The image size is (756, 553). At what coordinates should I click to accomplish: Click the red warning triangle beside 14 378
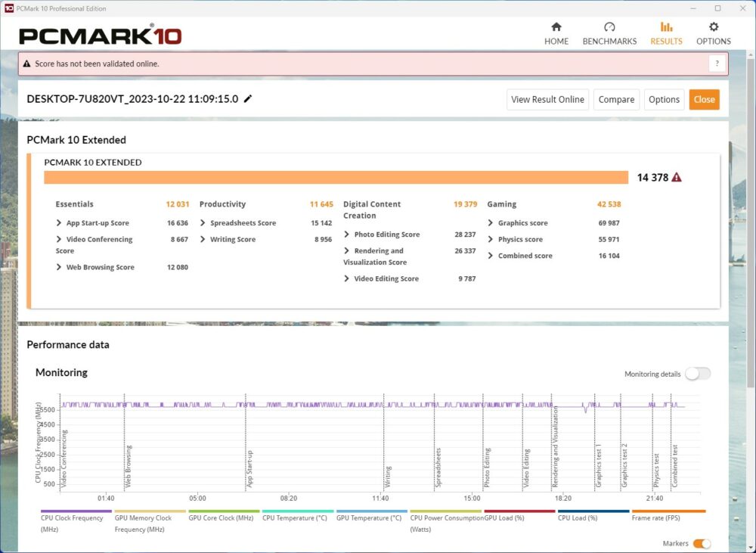pyautogui.click(x=677, y=177)
